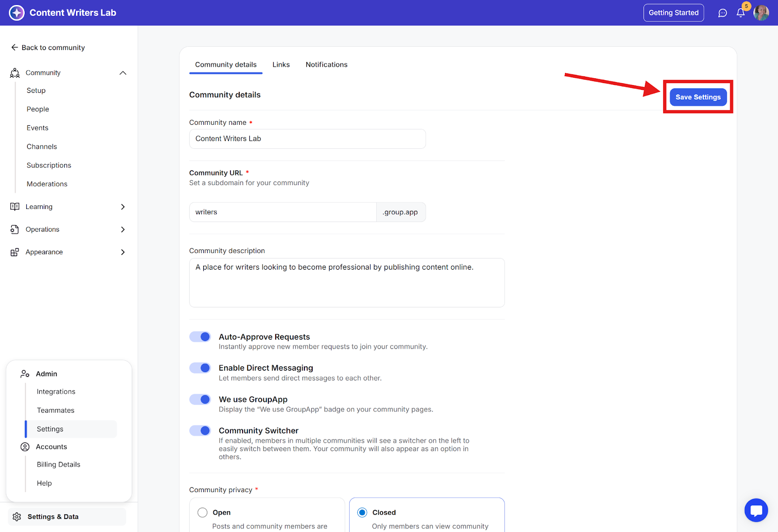Image resolution: width=778 pixels, height=532 pixels.
Task: Click the Accounts person icon
Action: click(x=25, y=447)
